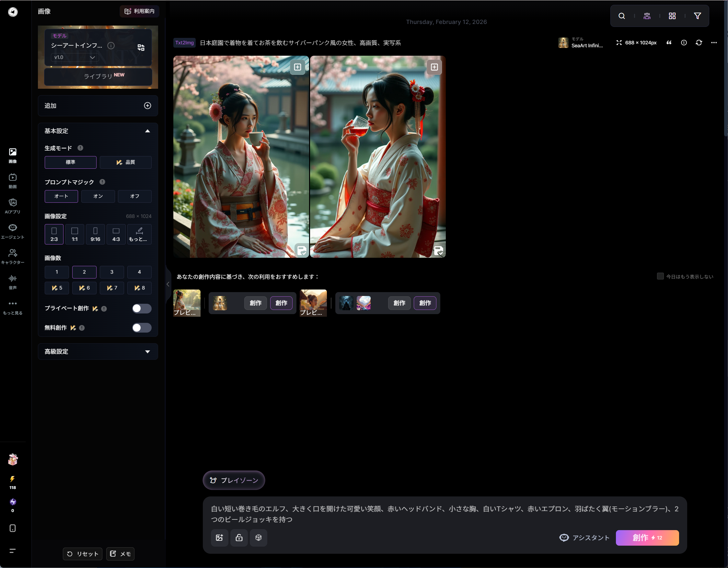Click the quote prompt icon

coord(669,43)
